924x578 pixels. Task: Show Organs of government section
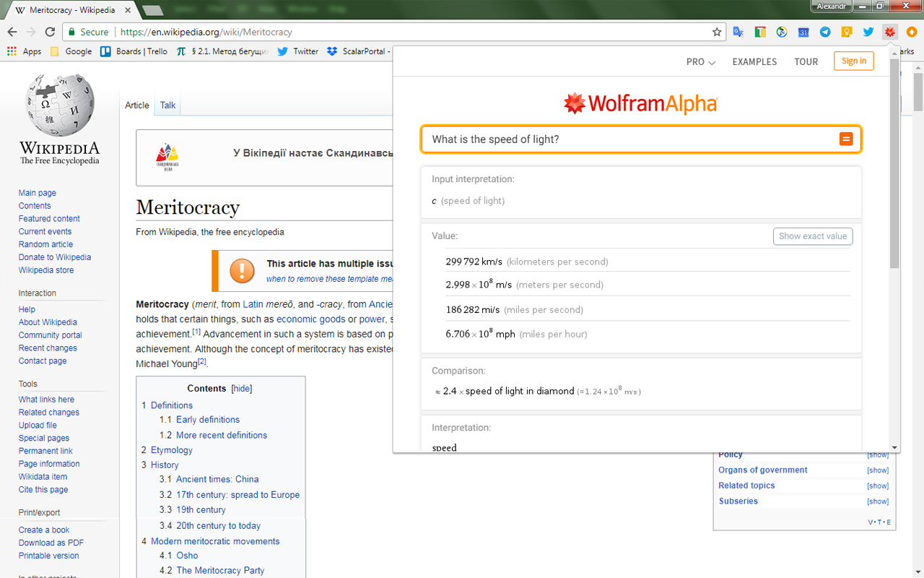[878, 470]
